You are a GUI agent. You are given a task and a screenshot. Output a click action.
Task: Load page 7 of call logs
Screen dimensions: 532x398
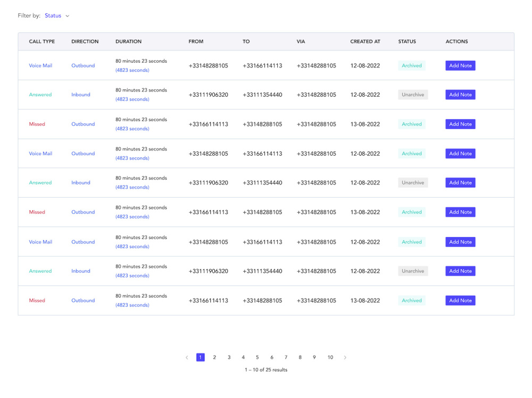tap(286, 357)
